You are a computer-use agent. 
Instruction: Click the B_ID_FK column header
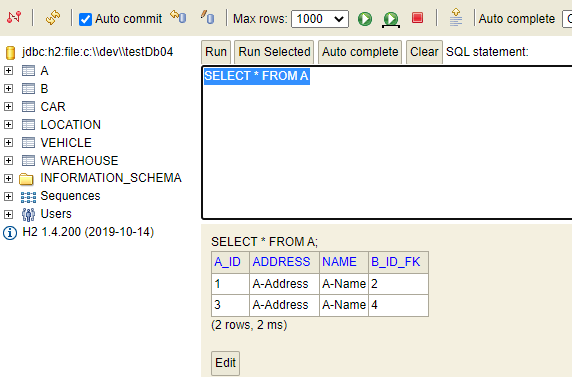tap(398, 262)
